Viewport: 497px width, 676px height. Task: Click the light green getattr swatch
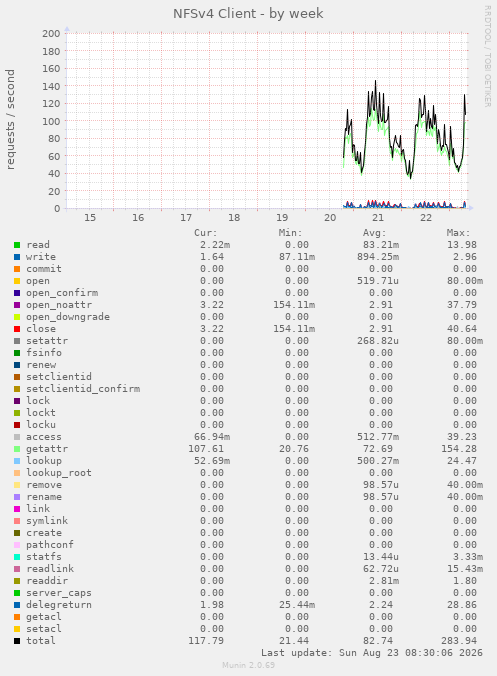[17, 449]
